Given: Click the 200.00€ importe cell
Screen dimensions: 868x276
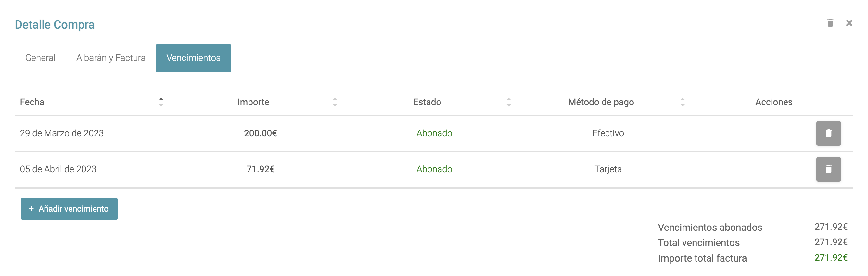Looking at the screenshot, I should coord(260,133).
